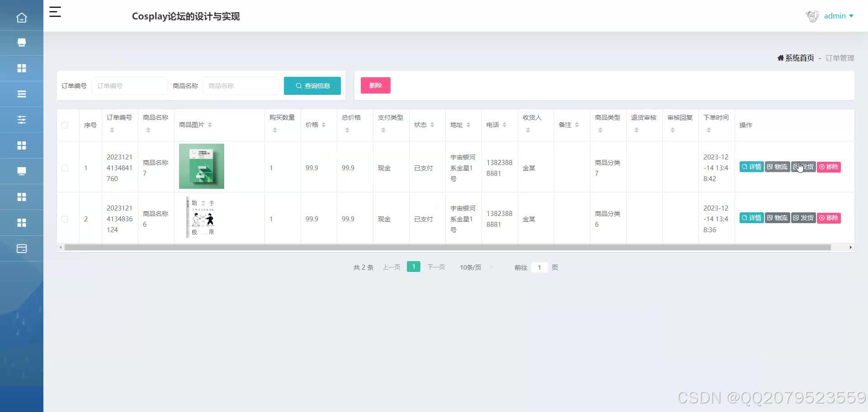
Task: Go to 系统首页 breadcrumb link
Action: pyautogui.click(x=796, y=58)
